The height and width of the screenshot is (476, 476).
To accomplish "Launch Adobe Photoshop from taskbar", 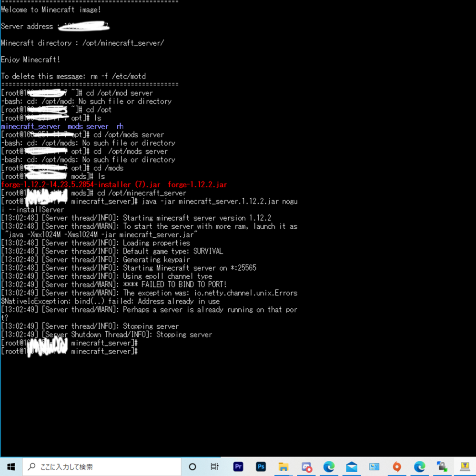I will pyautogui.click(x=261, y=466).
